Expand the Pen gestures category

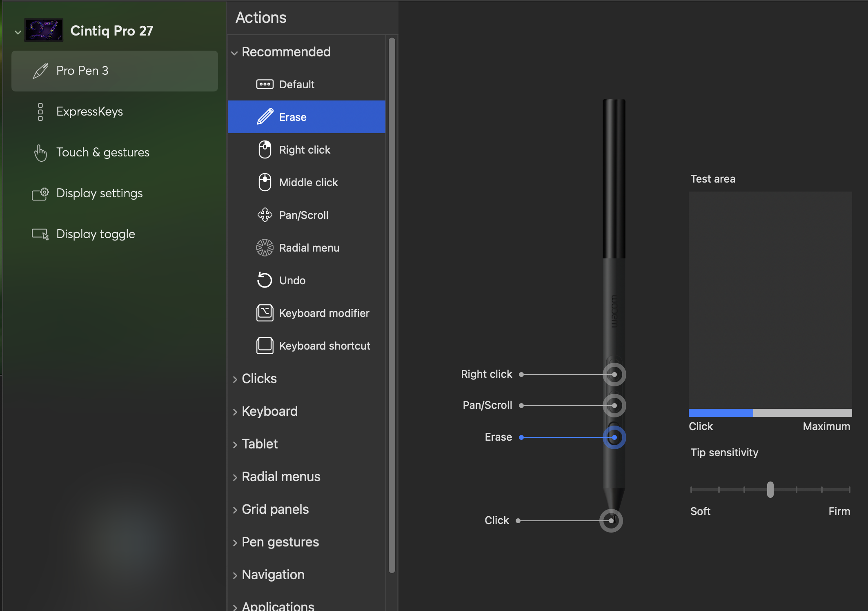[x=235, y=543]
